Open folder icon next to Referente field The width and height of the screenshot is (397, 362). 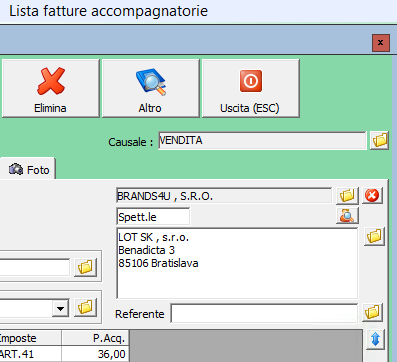pos(372,313)
